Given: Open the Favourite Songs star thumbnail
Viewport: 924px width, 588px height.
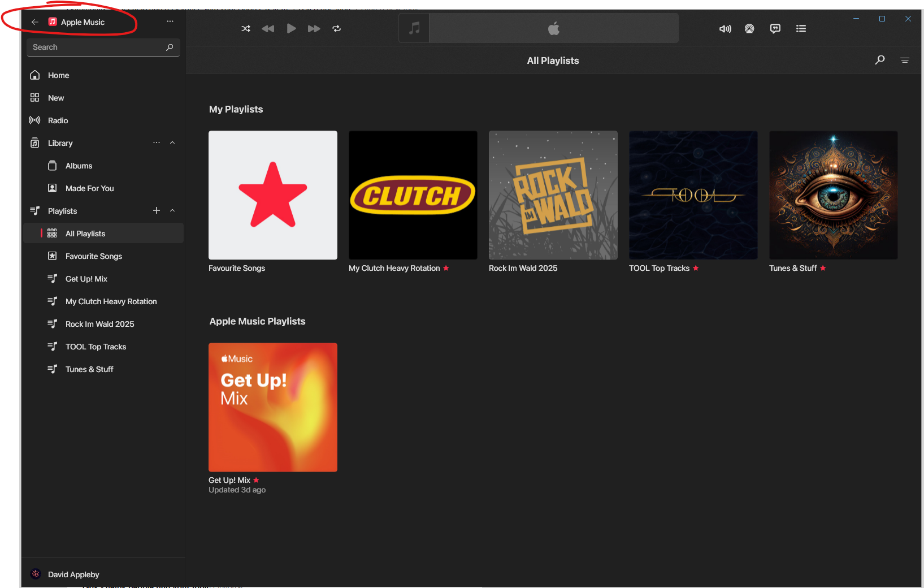Looking at the screenshot, I should (273, 196).
